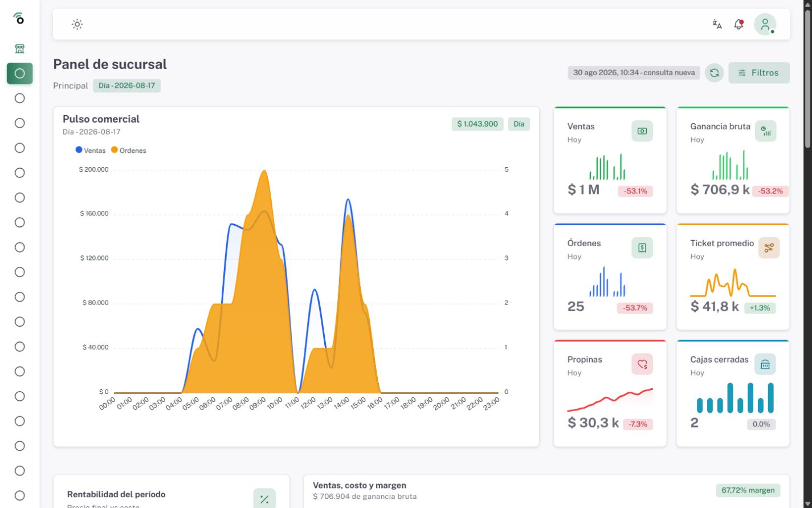This screenshot has width=812, height=508.
Task: Click the percent icon on Rentabilidad del período
Action: click(x=264, y=499)
